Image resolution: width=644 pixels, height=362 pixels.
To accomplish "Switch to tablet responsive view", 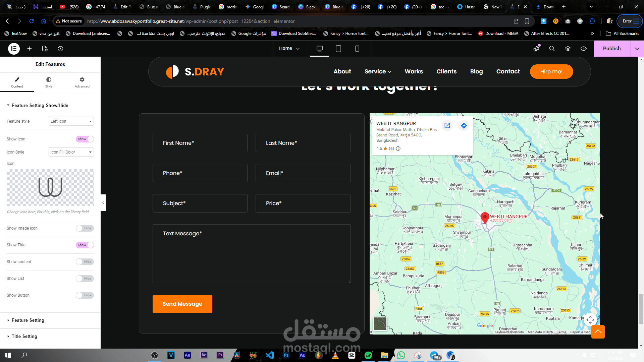I will (x=338, y=49).
